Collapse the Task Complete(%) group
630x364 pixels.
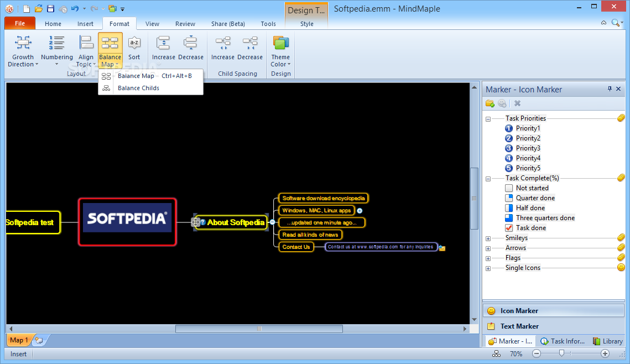click(488, 179)
